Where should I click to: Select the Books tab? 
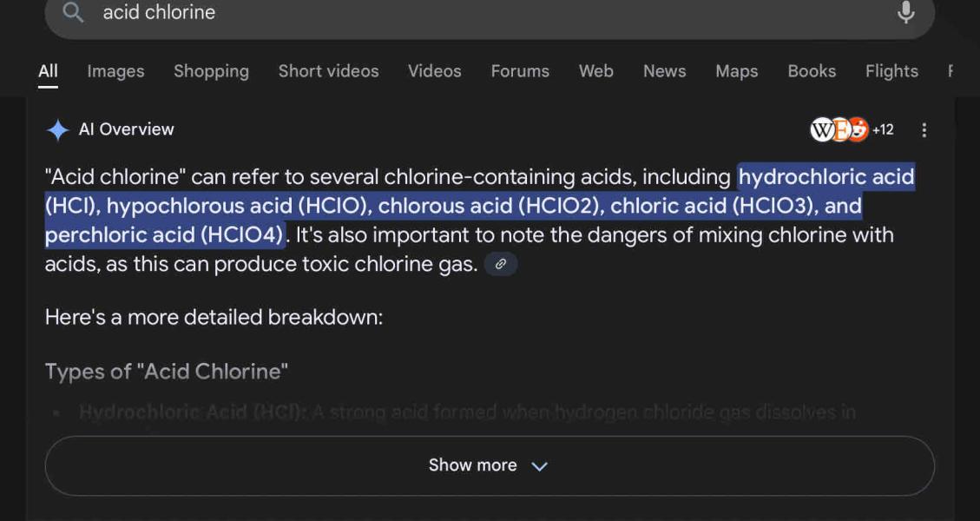coord(812,71)
